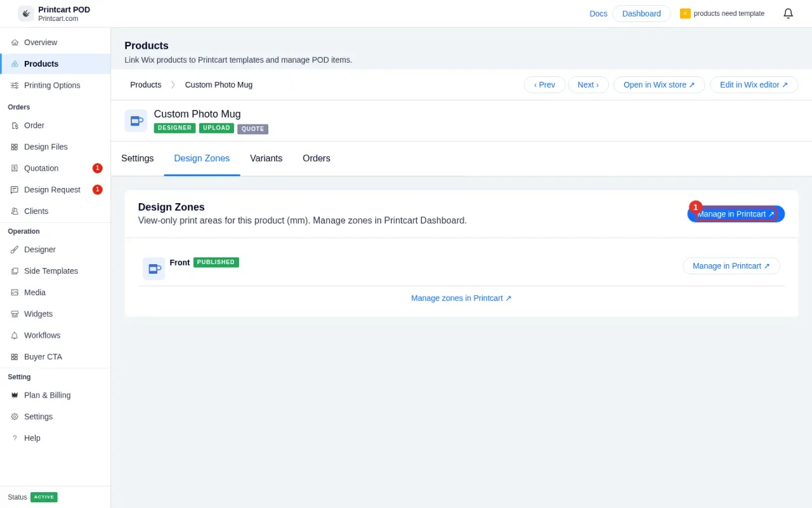This screenshot has width=812, height=508.
Task: Click the ACTIVE status badge
Action: point(44,497)
